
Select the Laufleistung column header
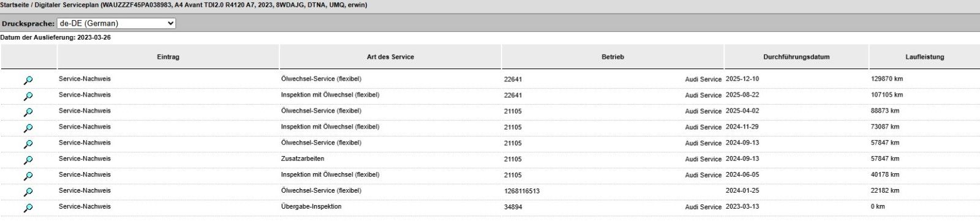[x=925, y=57]
